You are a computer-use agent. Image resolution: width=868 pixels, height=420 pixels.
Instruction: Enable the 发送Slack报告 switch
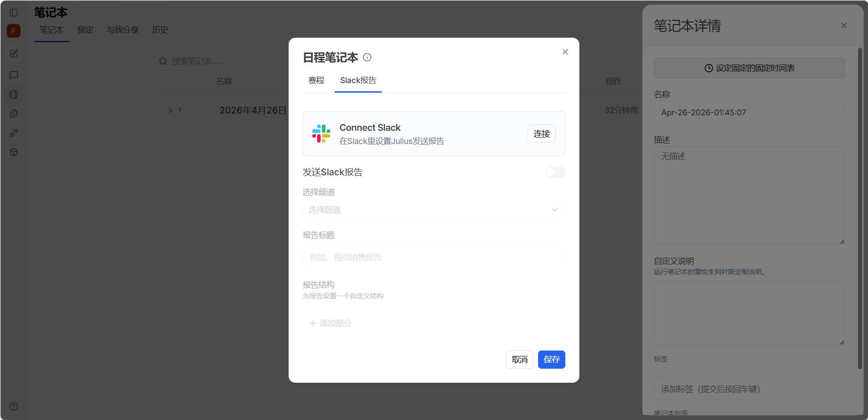pyautogui.click(x=555, y=172)
